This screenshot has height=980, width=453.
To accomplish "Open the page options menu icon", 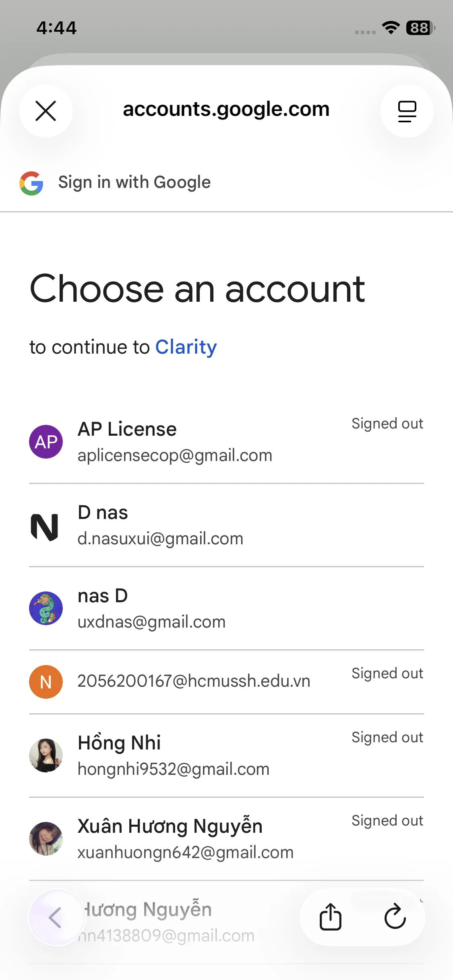I will pos(407,111).
